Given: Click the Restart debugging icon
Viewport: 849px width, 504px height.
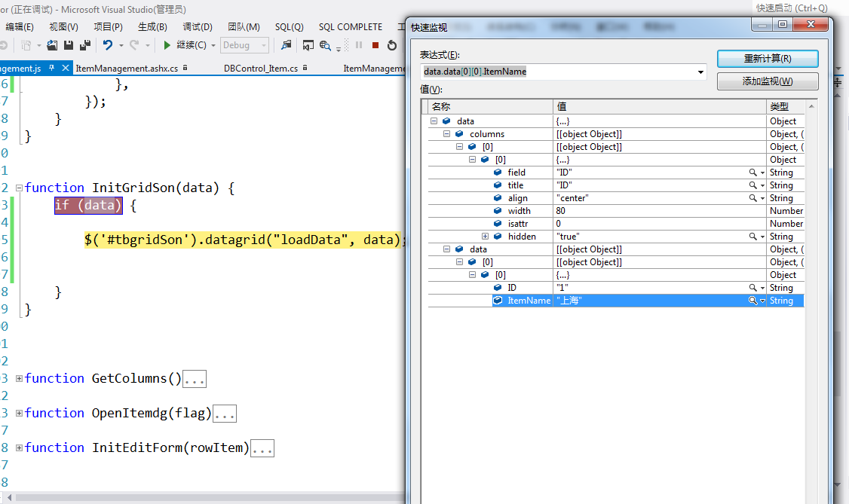Looking at the screenshot, I should point(392,45).
